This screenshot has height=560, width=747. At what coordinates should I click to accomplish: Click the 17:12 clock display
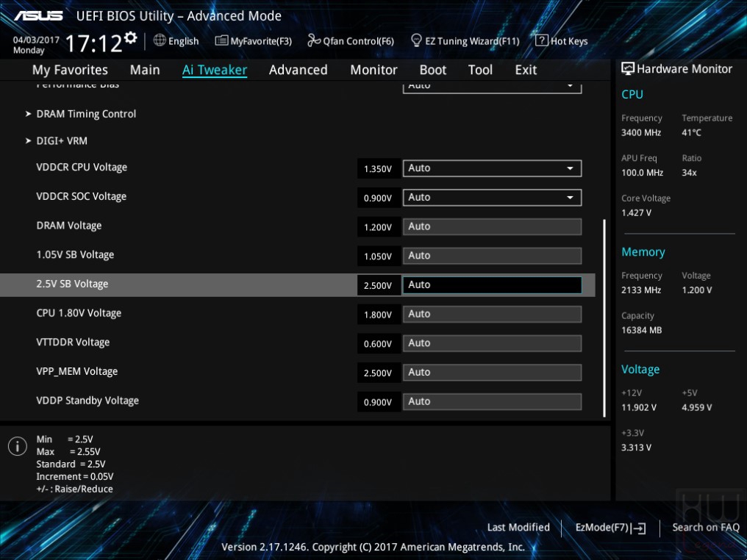(x=94, y=44)
